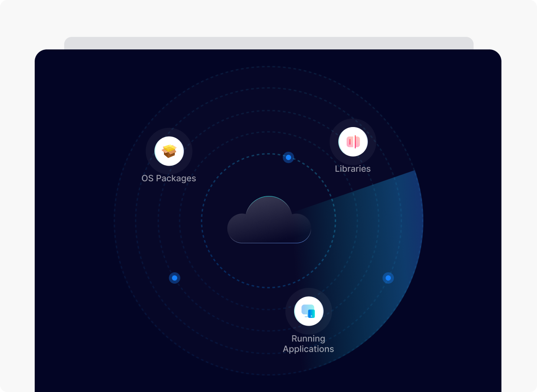Click the gray bar behind the dark card
The width and height of the screenshot is (537, 392).
pyautogui.click(x=269, y=43)
